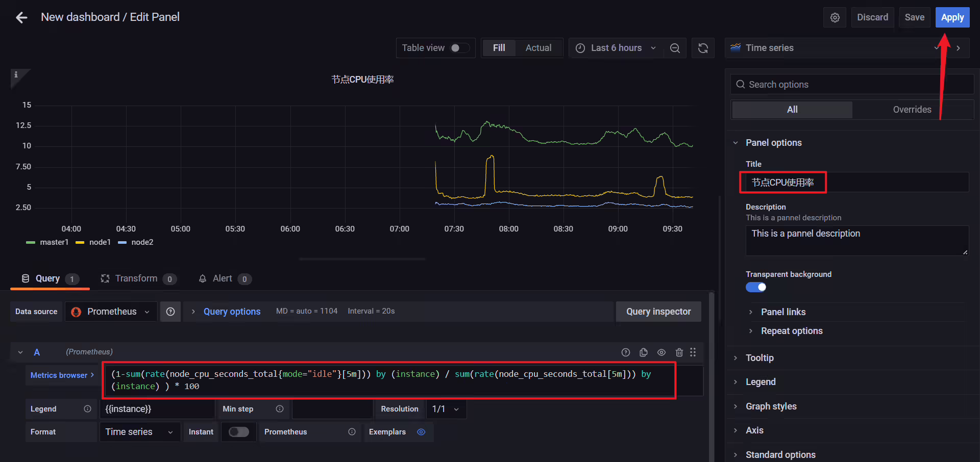The width and height of the screenshot is (980, 462).
Task: Click the Prometheus data source logo
Action: [77, 312]
